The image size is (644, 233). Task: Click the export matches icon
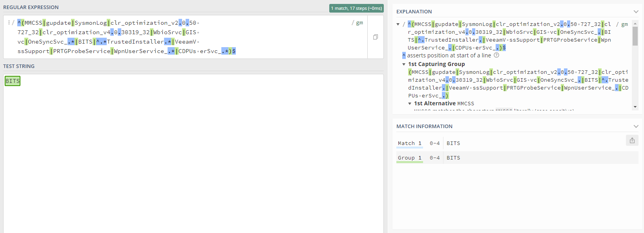(x=632, y=140)
